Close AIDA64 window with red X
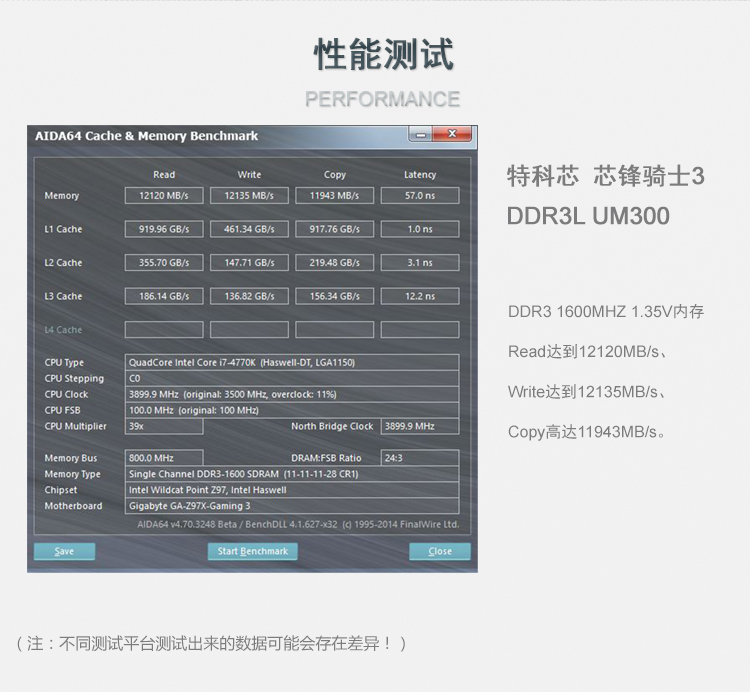Viewport: 750px width, 692px height. pyautogui.click(x=452, y=134)
